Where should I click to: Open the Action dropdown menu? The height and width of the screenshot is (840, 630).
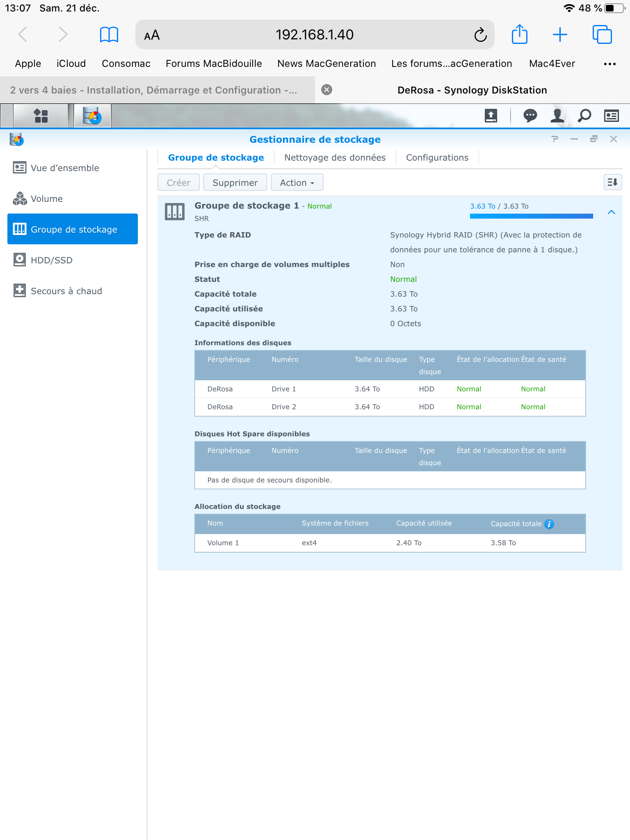tap(297, 183)
